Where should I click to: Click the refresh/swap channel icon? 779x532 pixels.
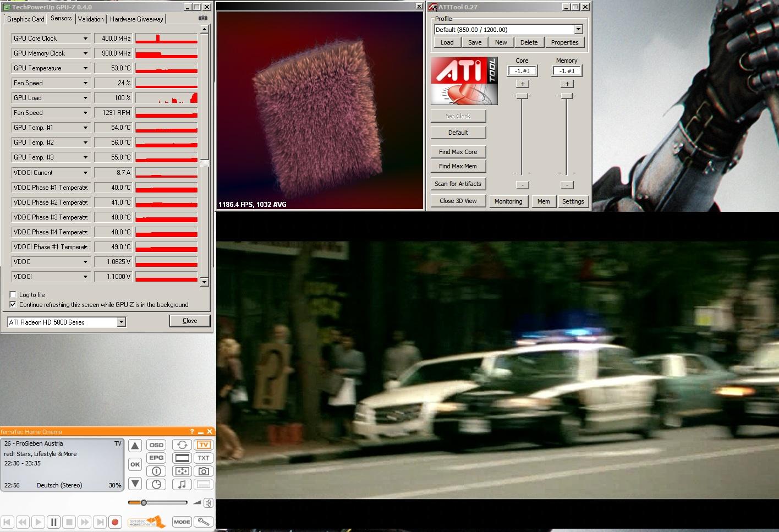click(x=182, y=445)
